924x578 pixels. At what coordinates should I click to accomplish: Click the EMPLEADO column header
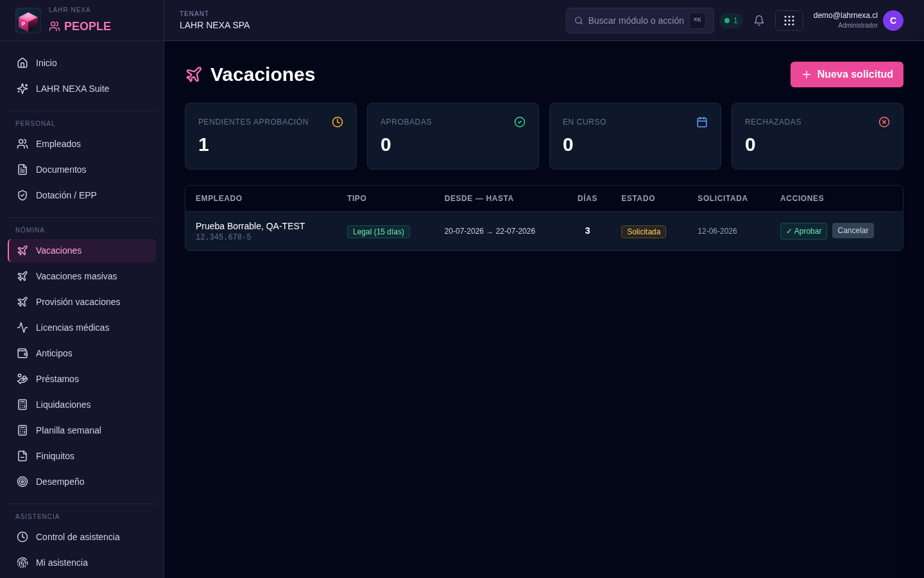(x=219, y=198)
